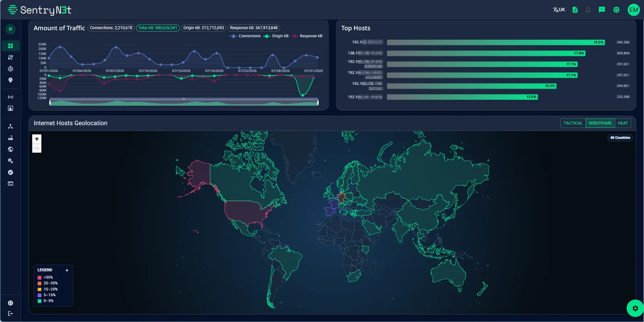The image size is (644, 322).
Task: Switch map to HEAT view
Action: 623,123
